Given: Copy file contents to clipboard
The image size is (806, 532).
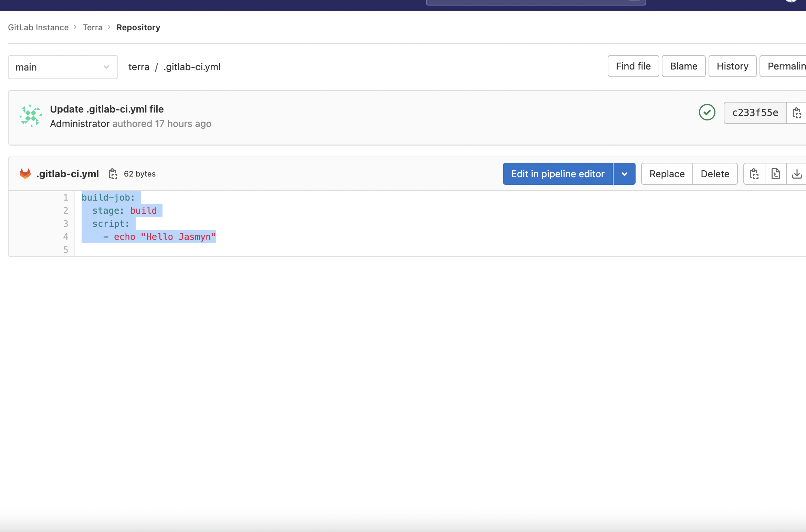Looking at the screenshot, I should pyautogui.click(x=754, y=174).
